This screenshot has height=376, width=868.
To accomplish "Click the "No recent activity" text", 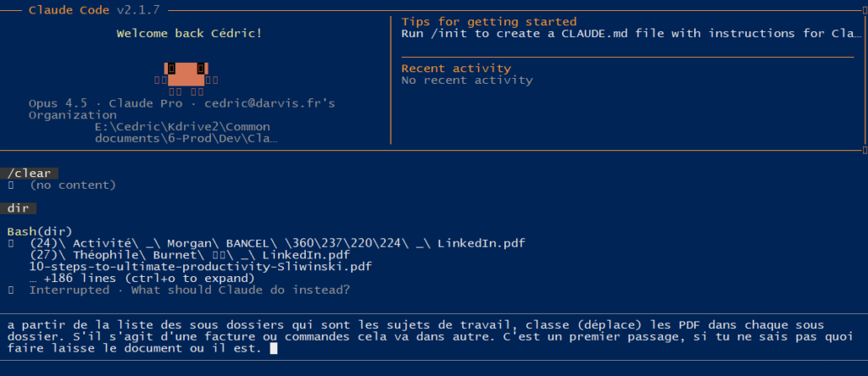I will (467, 80).
